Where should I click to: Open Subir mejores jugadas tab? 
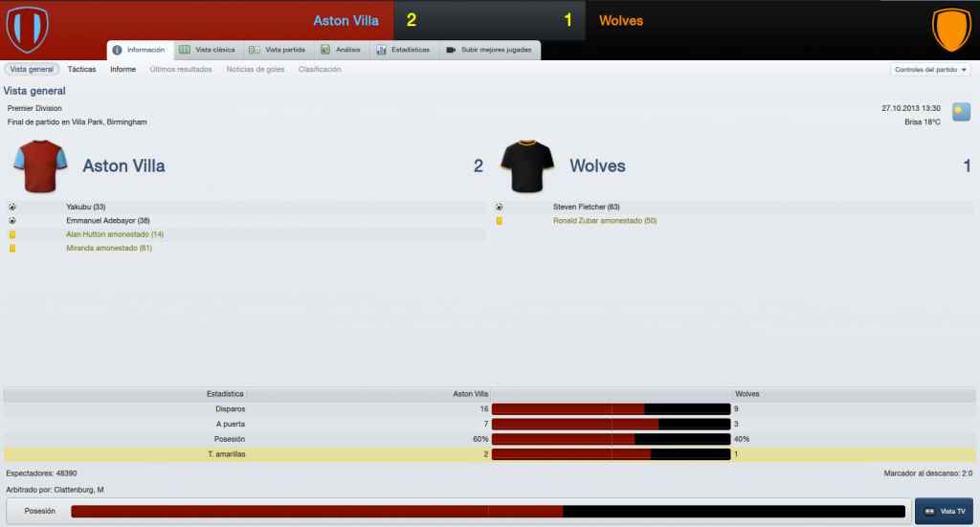pyautogui.click(x=490, y=50)
